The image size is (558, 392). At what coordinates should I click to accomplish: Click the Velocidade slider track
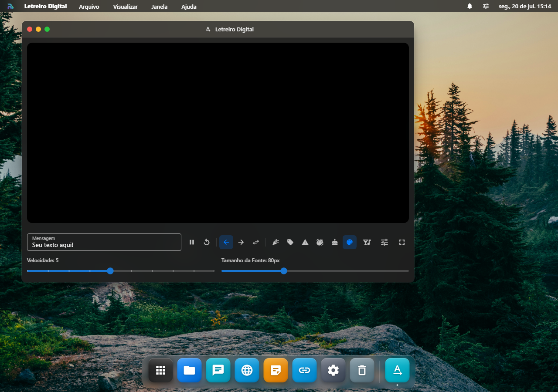[121, 271]
